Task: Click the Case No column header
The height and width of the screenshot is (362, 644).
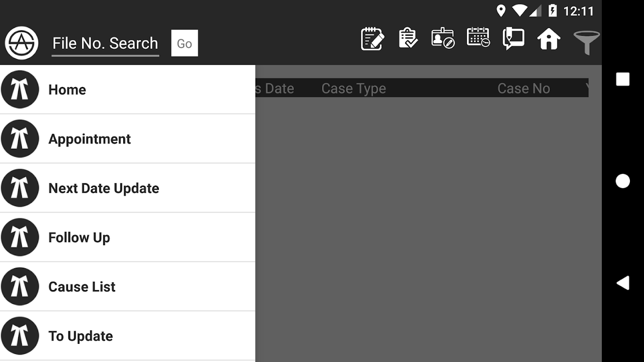Action: tap(524, 89)
